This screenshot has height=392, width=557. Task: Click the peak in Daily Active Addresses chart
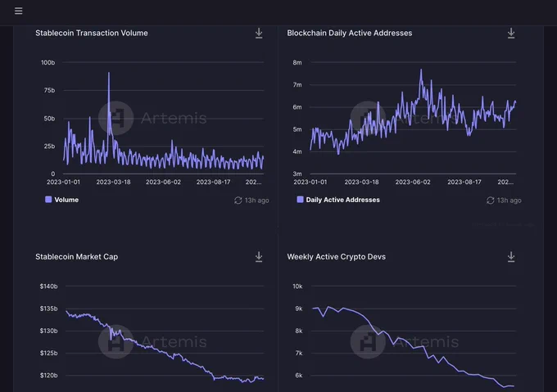421,70
